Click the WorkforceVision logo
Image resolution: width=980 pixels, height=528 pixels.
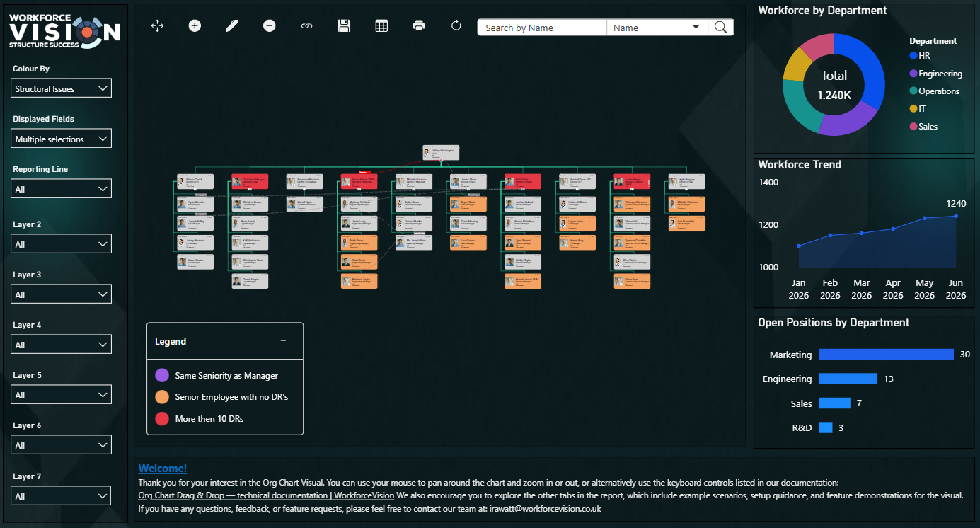64,31
